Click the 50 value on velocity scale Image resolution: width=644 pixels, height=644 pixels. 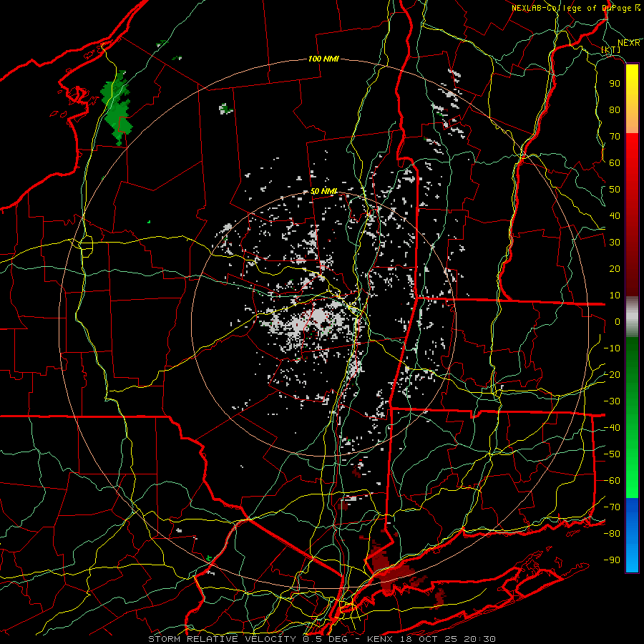615,190
